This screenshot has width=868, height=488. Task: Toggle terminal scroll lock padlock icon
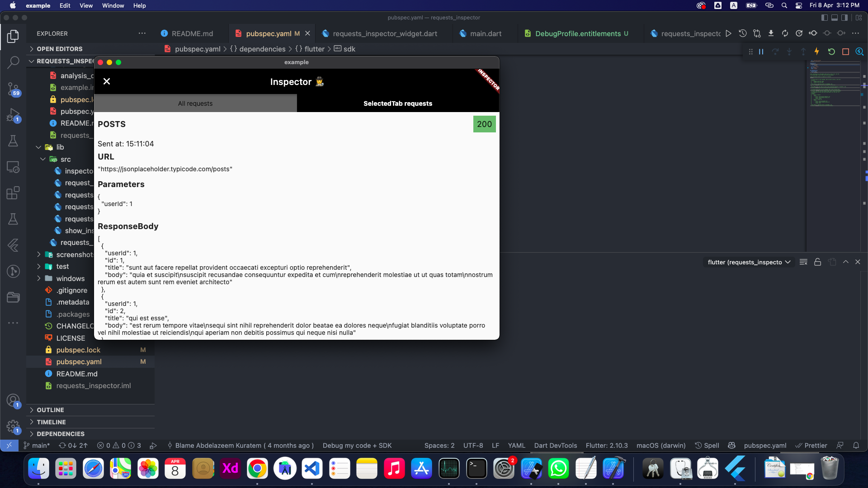point(817,262)
